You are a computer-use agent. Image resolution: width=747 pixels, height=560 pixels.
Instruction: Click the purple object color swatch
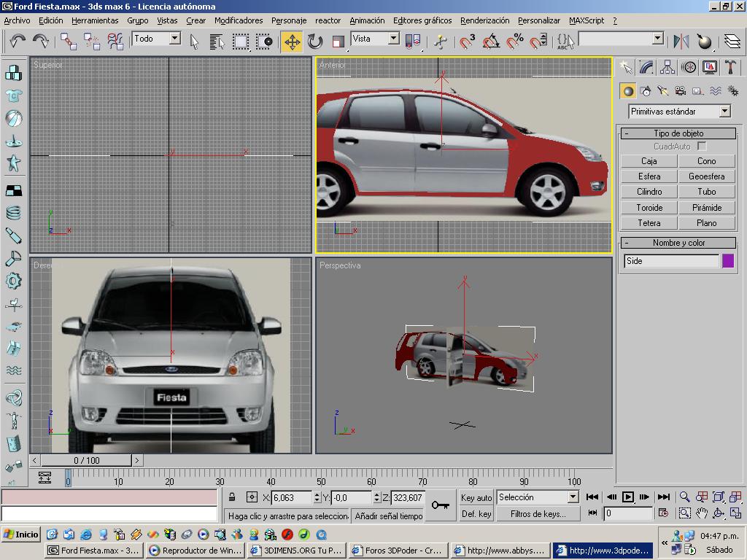coord(727,261)
